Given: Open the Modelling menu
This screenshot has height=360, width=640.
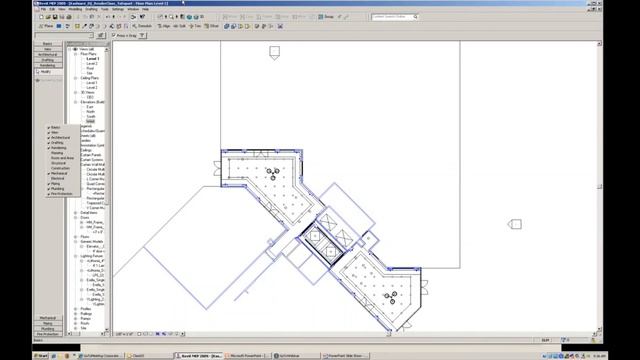Looking at the screenshot, I should [x=75, y=9].
